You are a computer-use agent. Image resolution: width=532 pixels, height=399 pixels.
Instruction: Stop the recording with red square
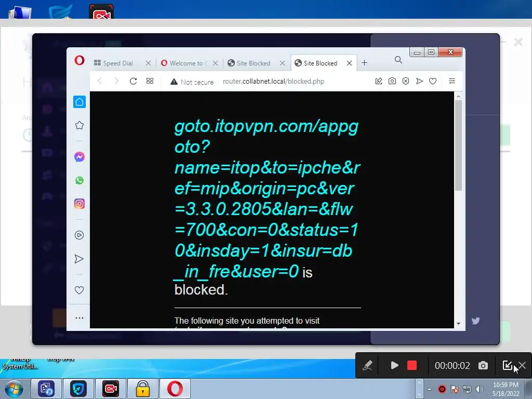(412, 365)
